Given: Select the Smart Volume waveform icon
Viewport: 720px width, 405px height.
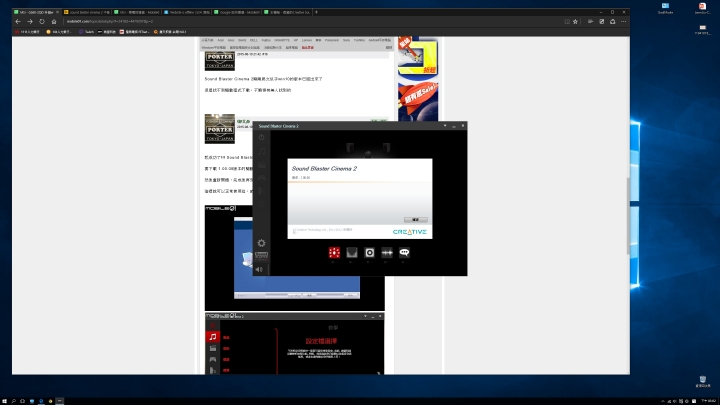Looking at the screenshot, I should point(387,253).
